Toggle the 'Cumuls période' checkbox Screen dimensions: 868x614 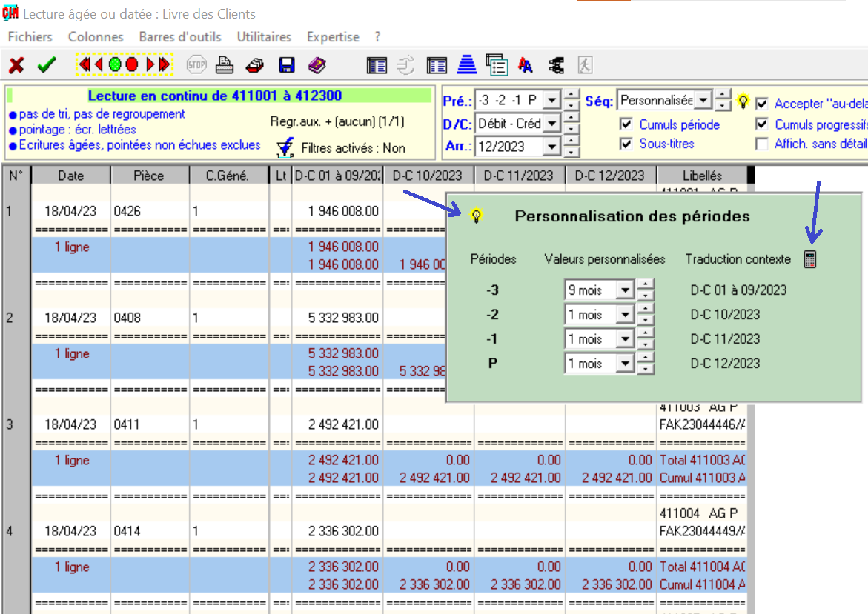tap(626, 124)
